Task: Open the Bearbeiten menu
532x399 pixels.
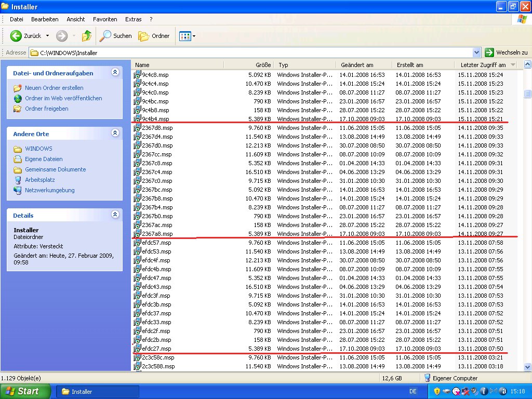Action: tap(45, 19)
